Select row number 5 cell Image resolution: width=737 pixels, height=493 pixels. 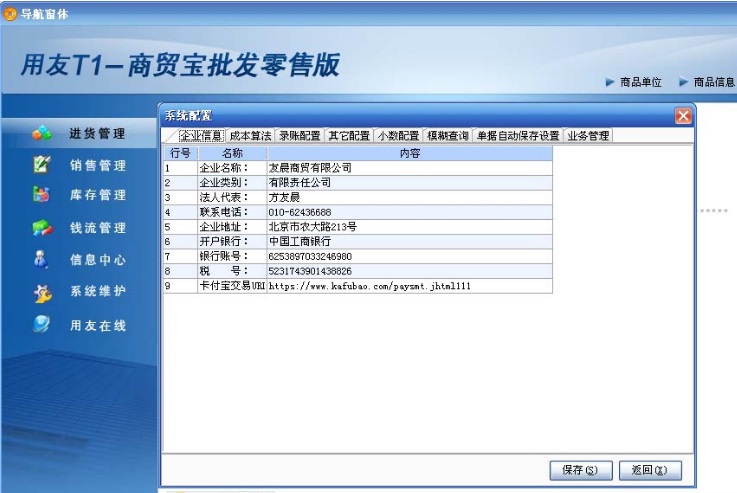click(x=180, y=227)
